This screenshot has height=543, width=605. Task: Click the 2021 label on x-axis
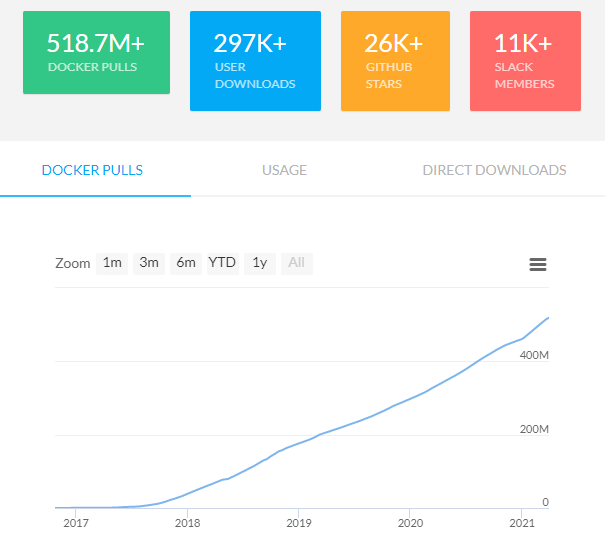(521, 523)
